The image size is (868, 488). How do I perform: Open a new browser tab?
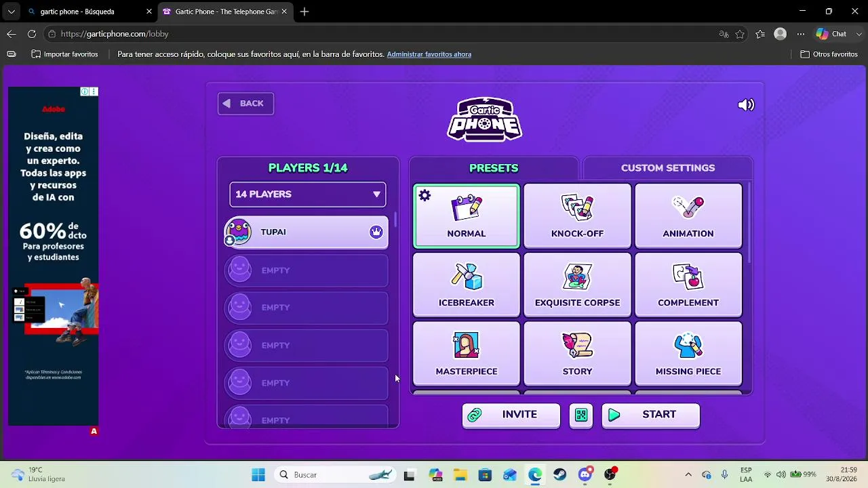coord(304,12)
